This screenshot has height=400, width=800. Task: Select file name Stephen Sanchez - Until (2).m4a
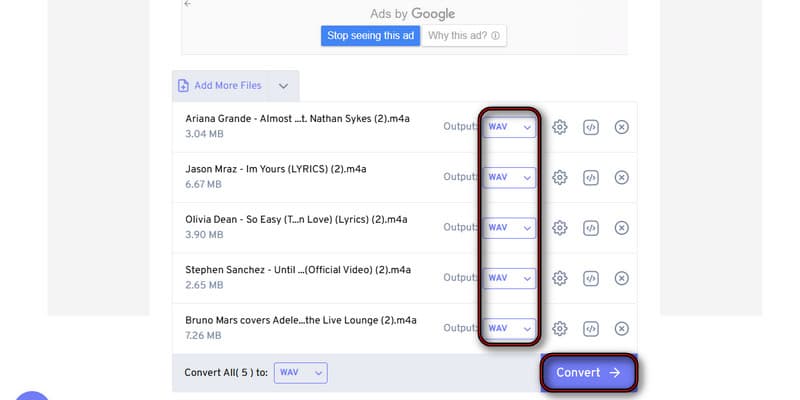tap(298, 270)
